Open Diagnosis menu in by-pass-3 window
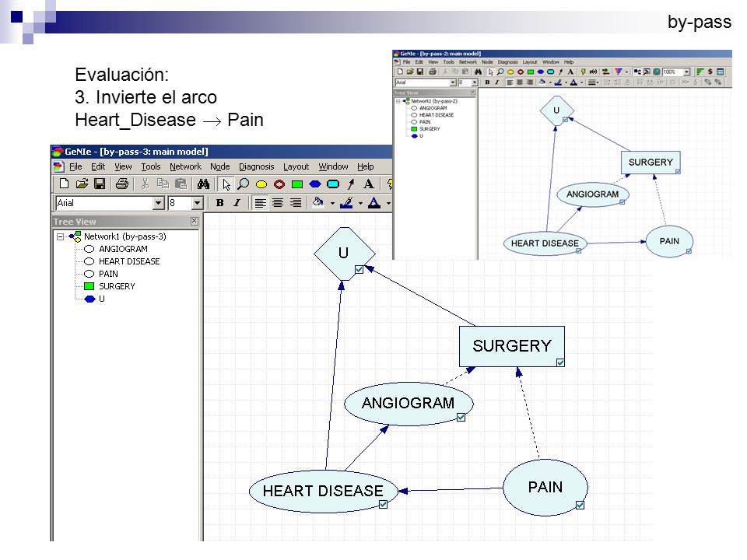Image resolution: width=747 pixels, height=560 pixels. 256,166
